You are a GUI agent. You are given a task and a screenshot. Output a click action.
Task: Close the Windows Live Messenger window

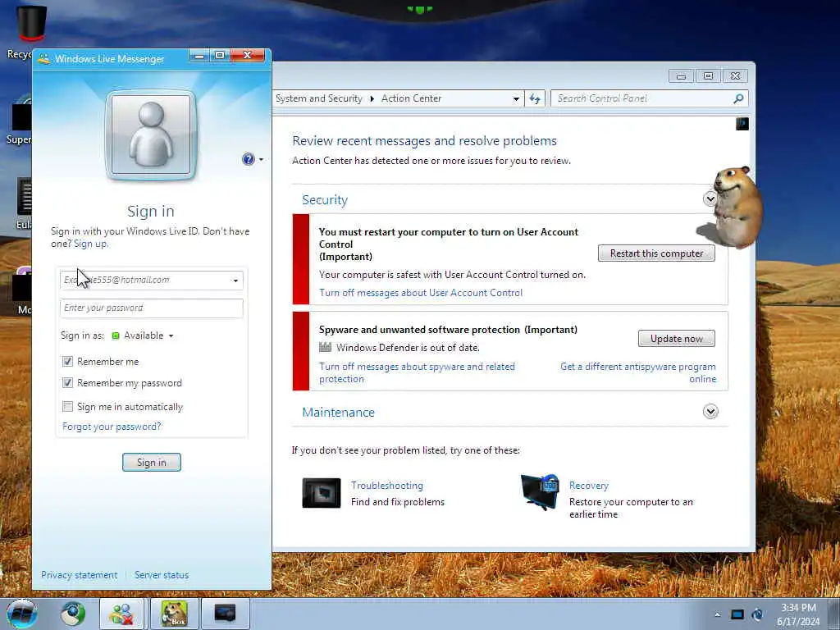coord(248,55)
